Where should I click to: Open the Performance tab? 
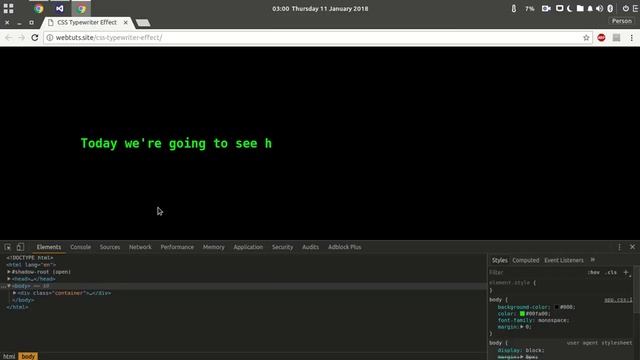(177, 247)
